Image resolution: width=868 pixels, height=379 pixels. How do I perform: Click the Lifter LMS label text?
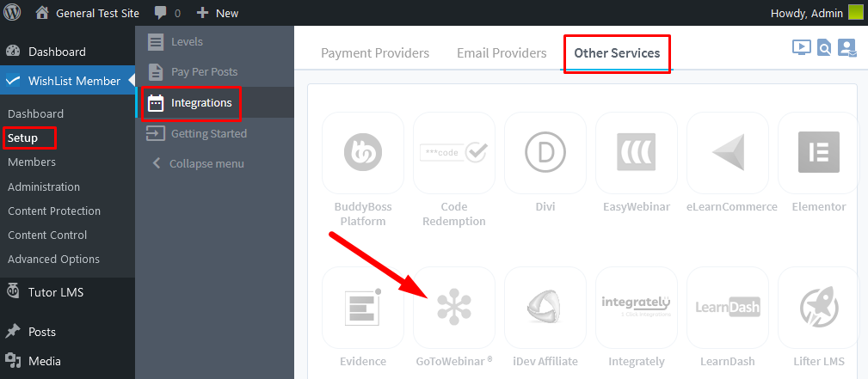pyautogui.click(x=819, y=361)
